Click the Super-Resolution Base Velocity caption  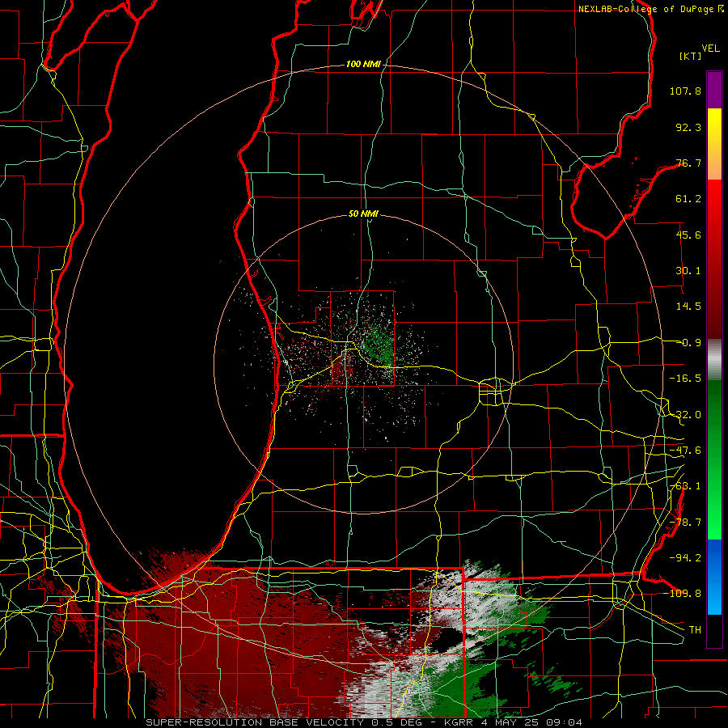(363, 722)
